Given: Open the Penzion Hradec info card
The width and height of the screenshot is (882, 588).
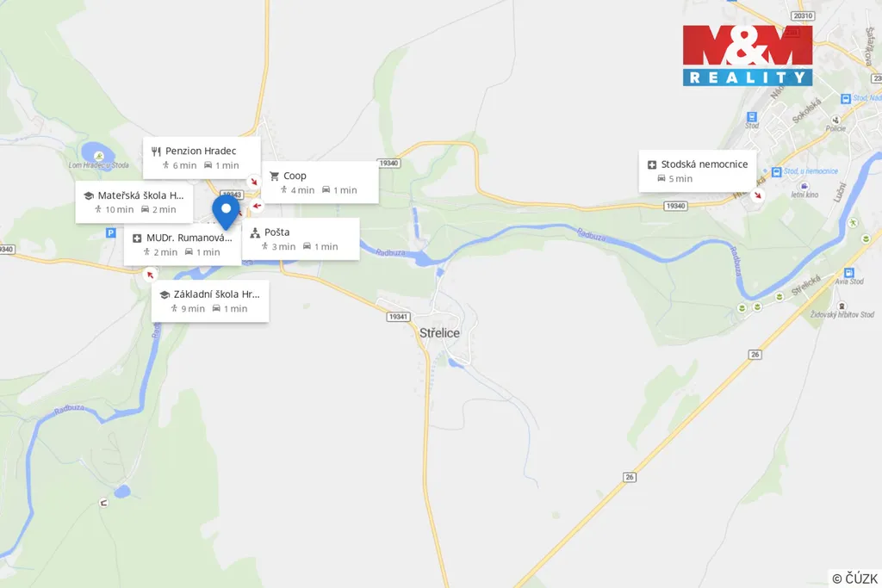Looking at the screenshot, I should click(x=202, y=158).
